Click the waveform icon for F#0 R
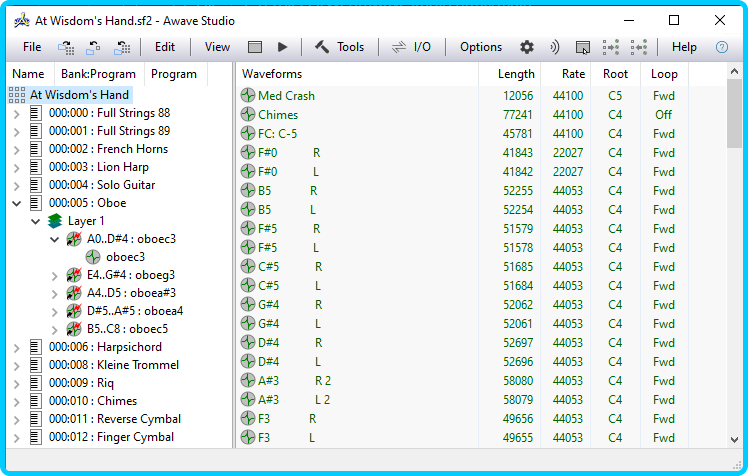 [x=248, y=153]
